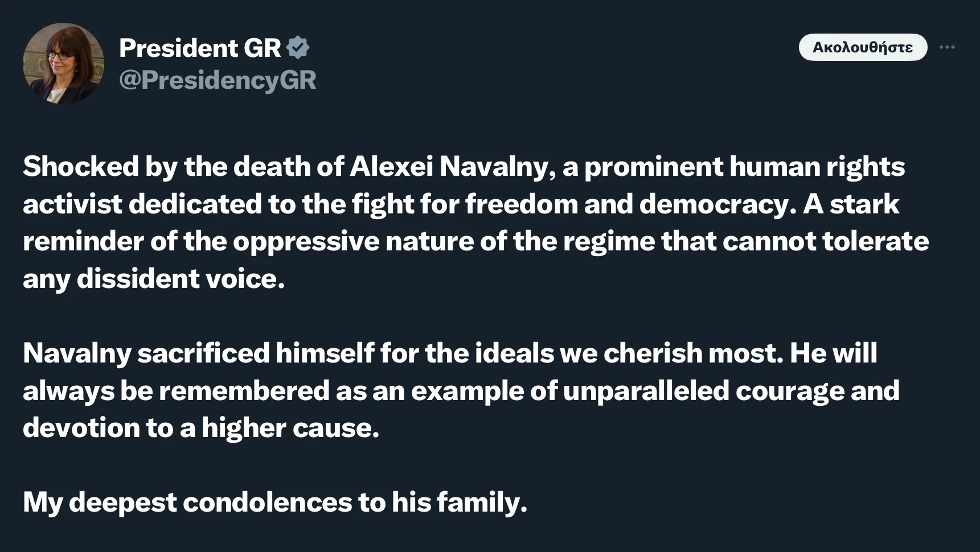This screenshot has height=552, width=980.
Task: Click the phrase "My deepest condolences"
Action: (x=187, y=502)
